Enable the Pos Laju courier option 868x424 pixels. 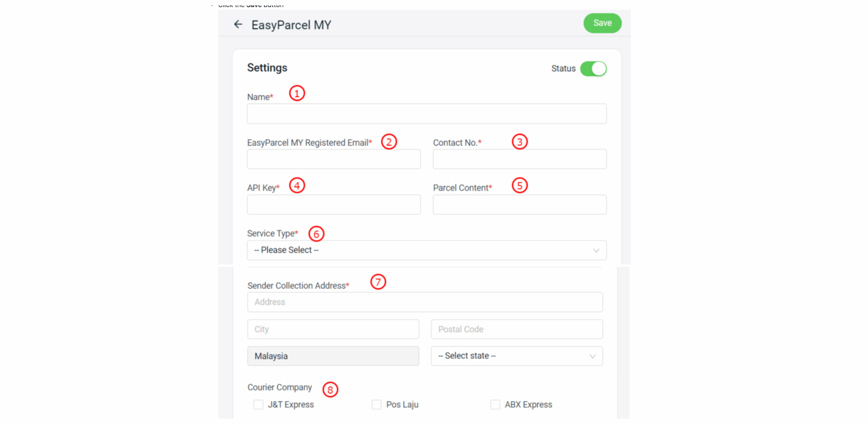pyautogui.click(x=376, y=404)
